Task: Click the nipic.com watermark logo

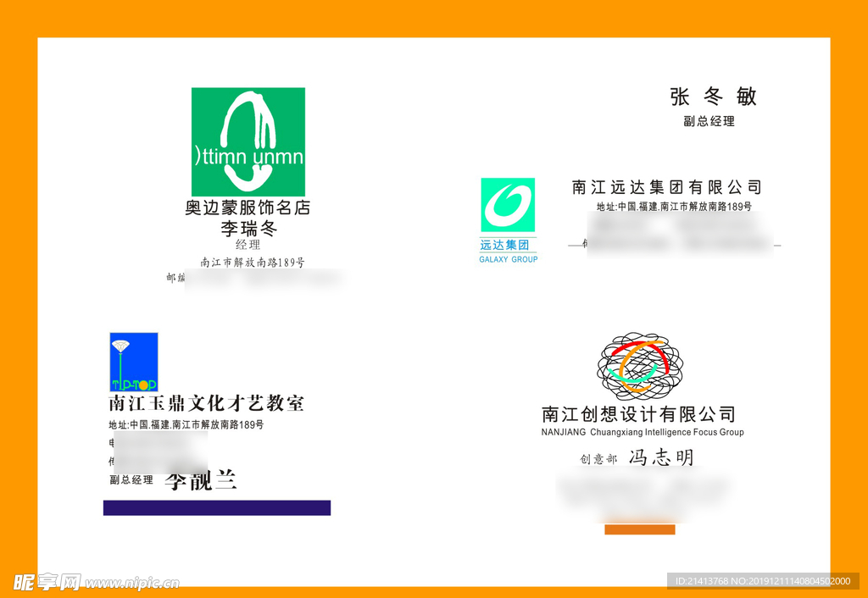Action: click(x=96, y=582)
